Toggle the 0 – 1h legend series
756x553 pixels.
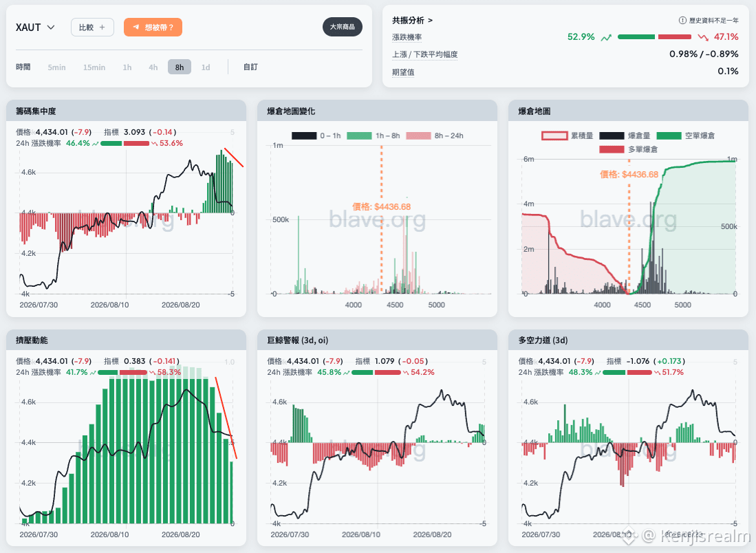pyautogui.click(x=316, y=136)
